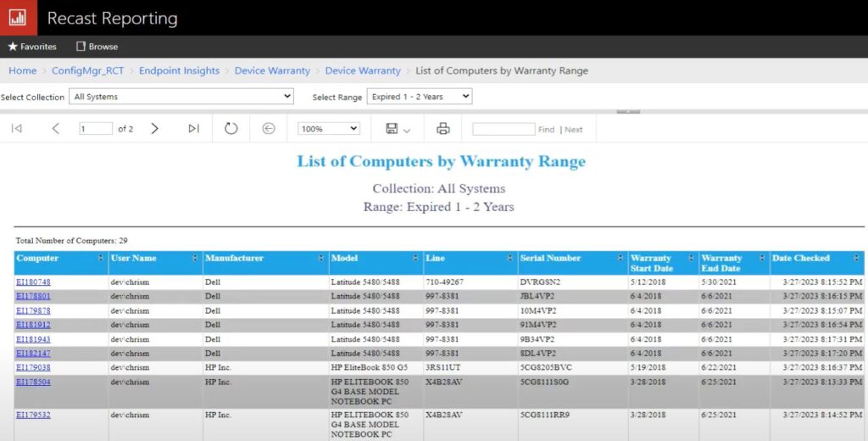Screen dimensions: 868x441
Task: Change zoom level from 100% dropdown
Action: [x=329, y=129]
